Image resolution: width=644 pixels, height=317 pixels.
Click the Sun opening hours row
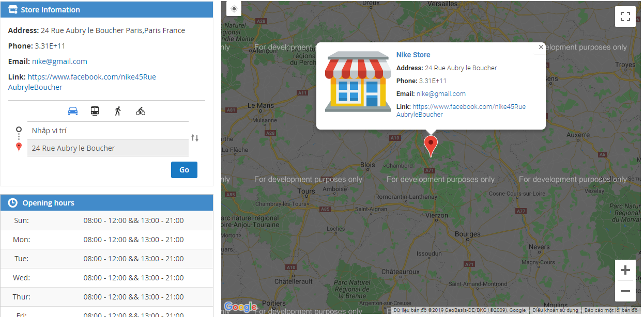click(x=106, y=220)
